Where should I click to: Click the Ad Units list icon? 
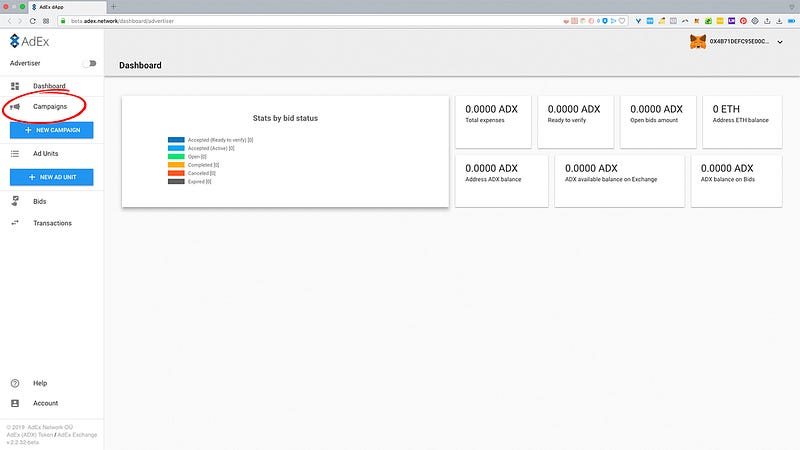coord(15,154)
